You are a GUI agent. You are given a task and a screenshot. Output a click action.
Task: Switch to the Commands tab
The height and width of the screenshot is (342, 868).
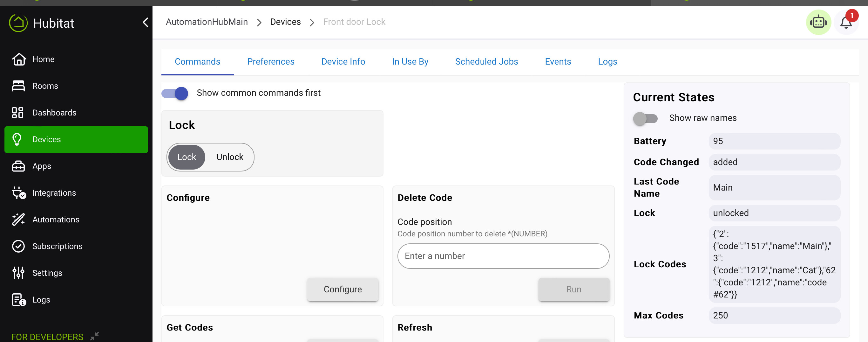coord(197,61)
